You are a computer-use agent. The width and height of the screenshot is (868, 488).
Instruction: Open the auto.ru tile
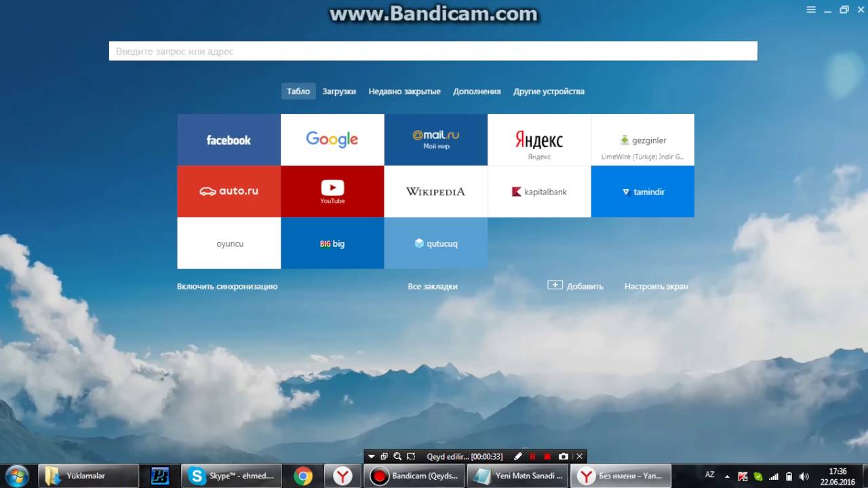coord(229,191)
